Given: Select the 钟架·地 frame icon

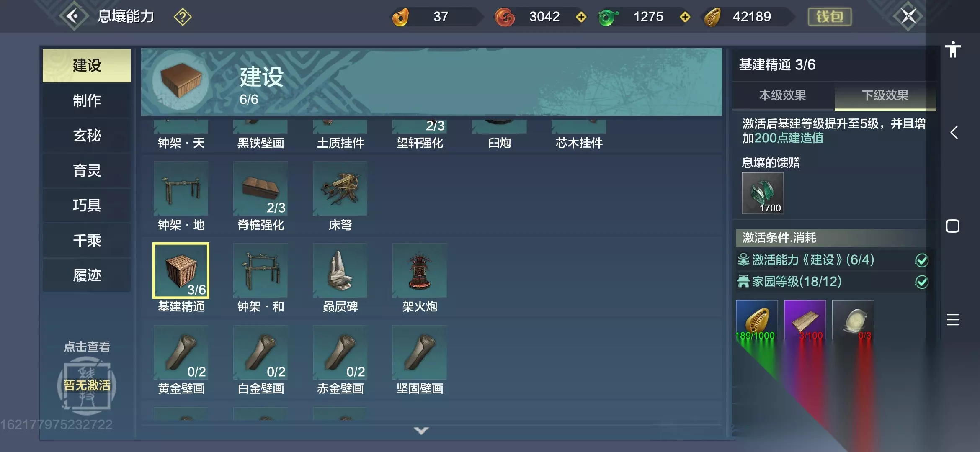Looking at the screenshot, I should pyautogui.click(x=181, y=189).
